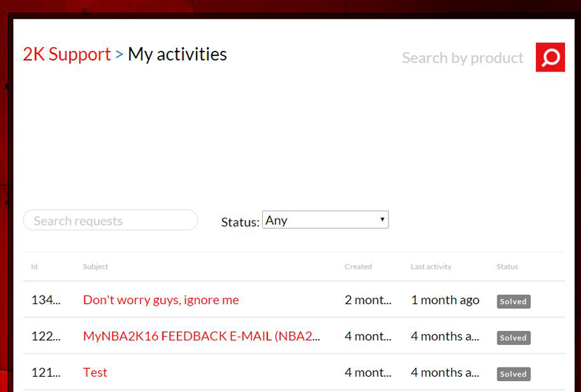This screenshot has height=392, width=581.
Task: Click last activity cell of MyNBA2K16 row
Action: click(x=445, y=336)
